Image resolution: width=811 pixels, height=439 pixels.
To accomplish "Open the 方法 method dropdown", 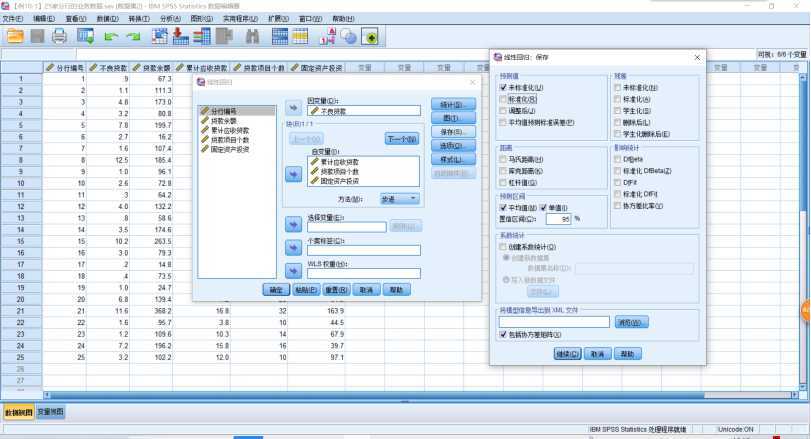I will point(399,199).
